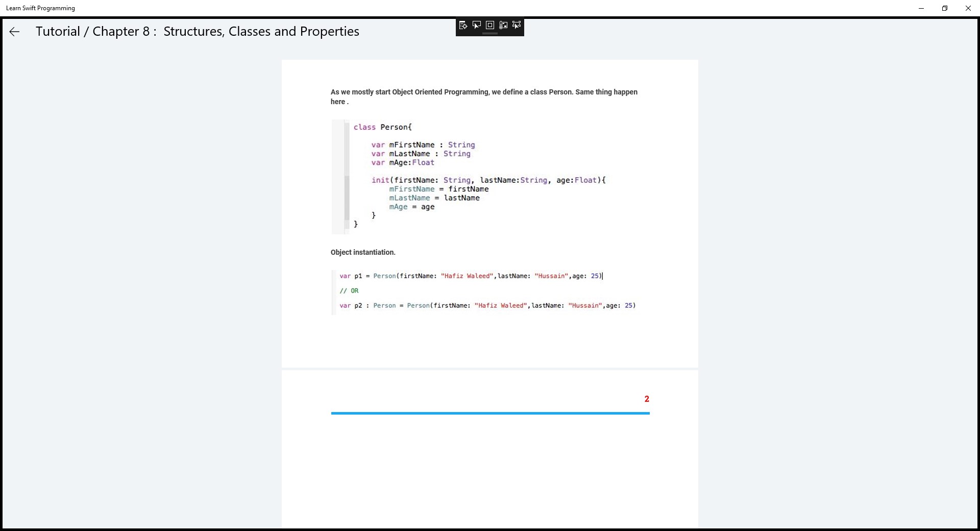Toggle hot reload thermometer icon
Viewport: 980px width, 531px height.
(x=503, y=25)
